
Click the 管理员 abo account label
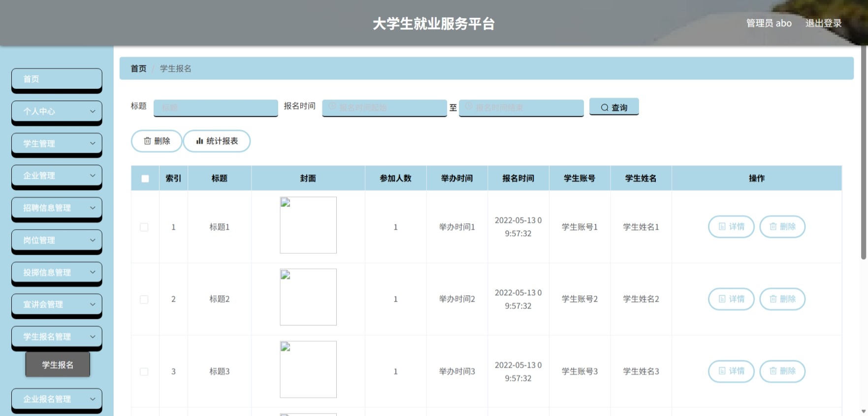[x=769, y=23]
